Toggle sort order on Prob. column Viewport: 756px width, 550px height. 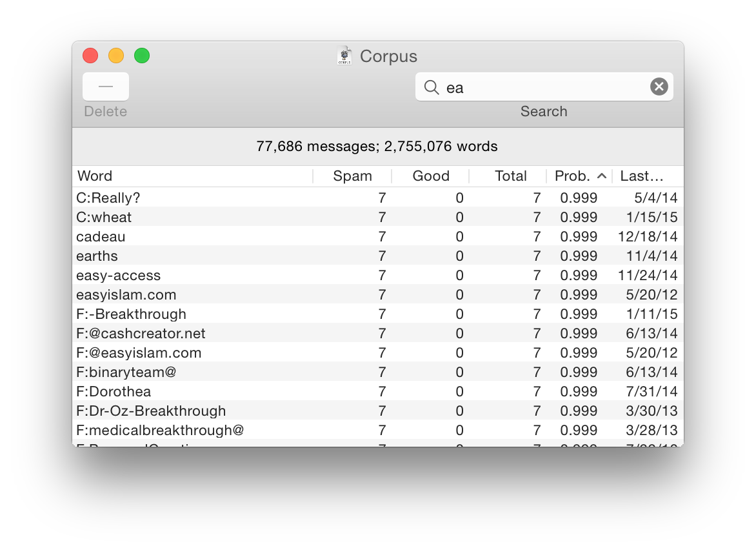[x=579, y=176]
